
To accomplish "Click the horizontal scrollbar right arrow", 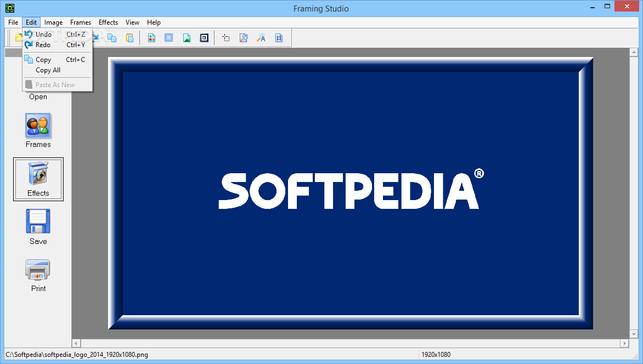I will click(x=624, y=343).
